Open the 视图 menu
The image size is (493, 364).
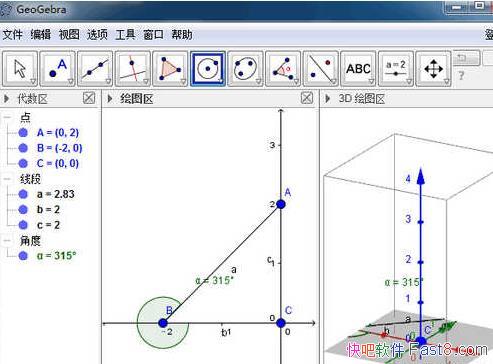[x=69, y=35]
